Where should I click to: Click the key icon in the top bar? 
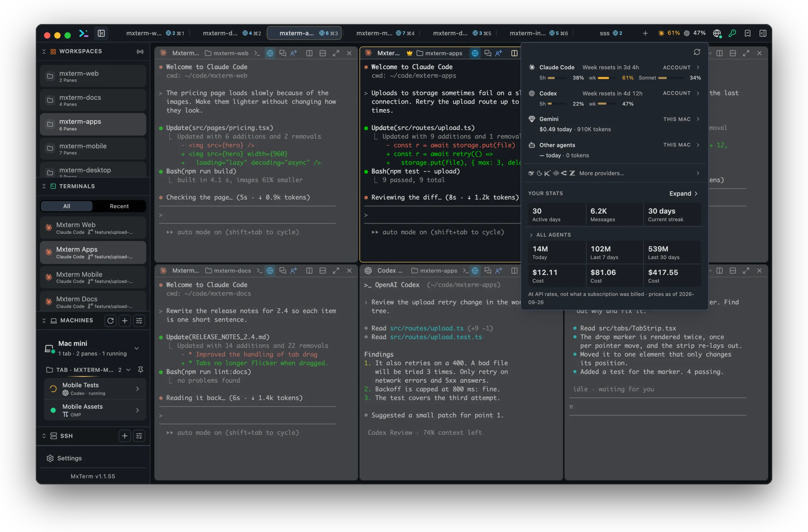(x=732, y=33)
